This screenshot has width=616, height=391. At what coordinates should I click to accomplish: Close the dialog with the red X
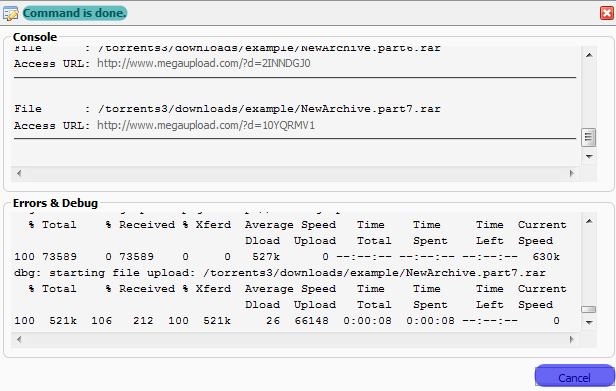607,13
